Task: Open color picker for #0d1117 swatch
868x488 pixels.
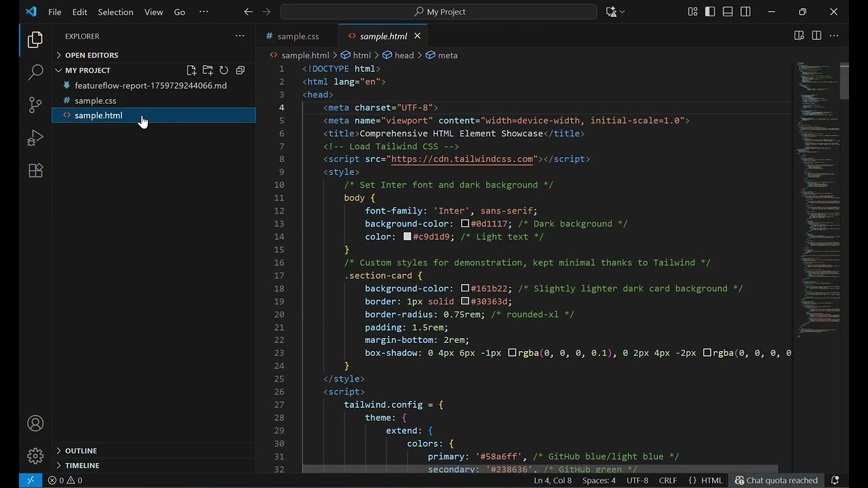Action: pos(465,224)
